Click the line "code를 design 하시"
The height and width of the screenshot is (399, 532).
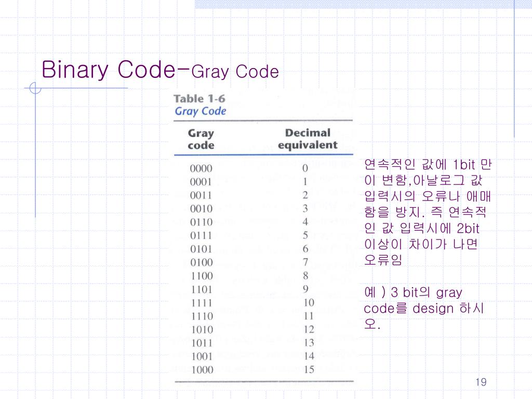click(423, 309)
